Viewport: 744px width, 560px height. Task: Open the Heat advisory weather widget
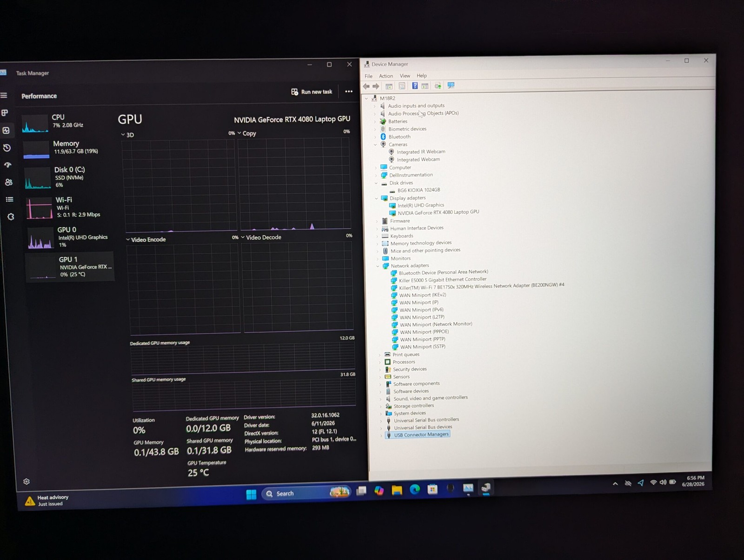[46, 501]
